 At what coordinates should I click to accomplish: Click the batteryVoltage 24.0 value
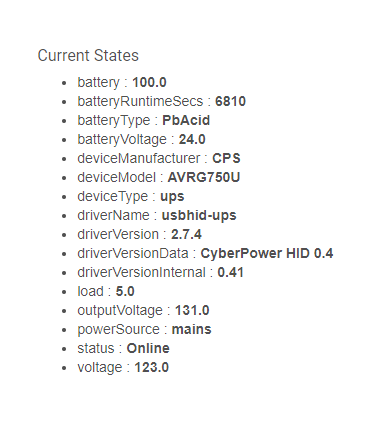(192, 139)
